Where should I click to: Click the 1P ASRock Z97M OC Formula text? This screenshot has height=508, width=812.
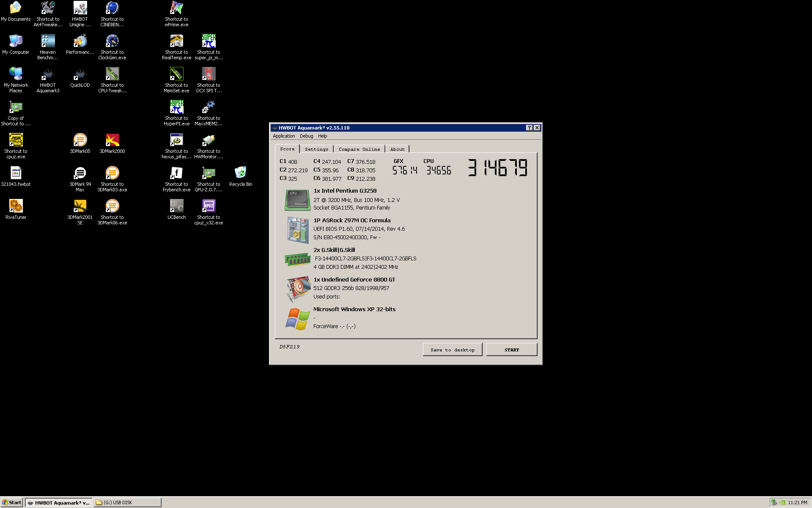(352, 221)
